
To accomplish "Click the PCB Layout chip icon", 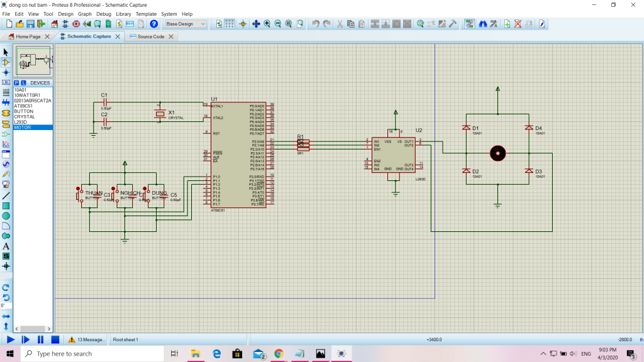I will coord(76,24).
